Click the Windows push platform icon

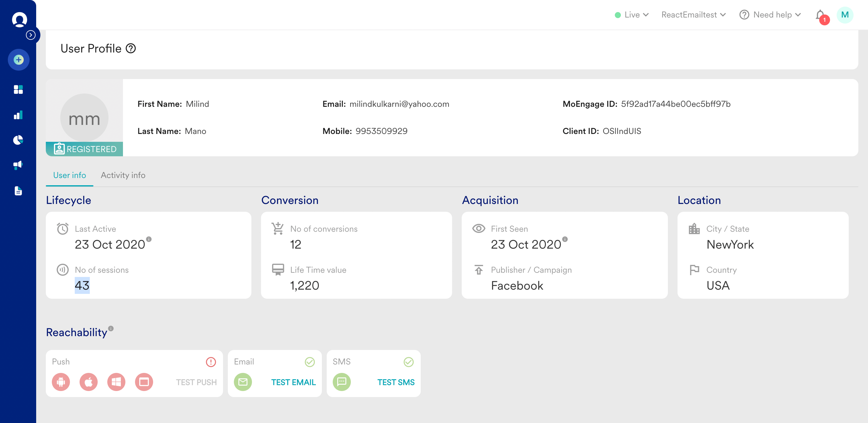(x=116, y=382)
